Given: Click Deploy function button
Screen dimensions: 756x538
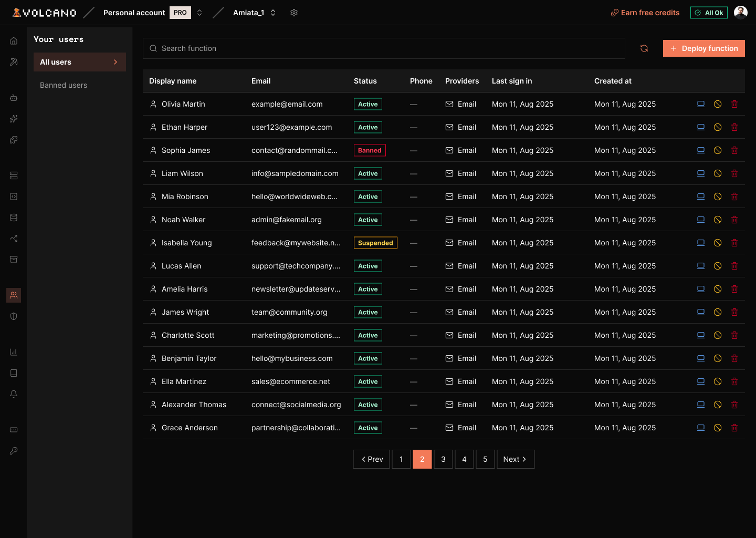Looking at the screenshot, I should point(704,48).
